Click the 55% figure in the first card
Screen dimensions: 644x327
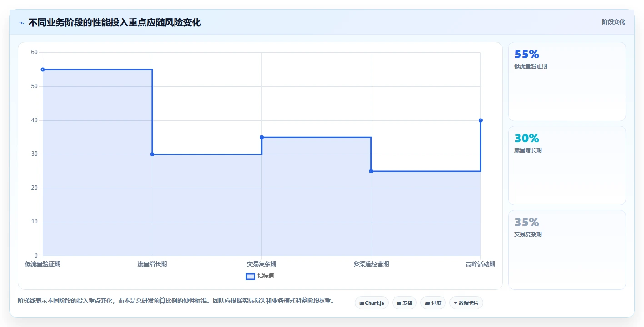[x=527, y=54]
